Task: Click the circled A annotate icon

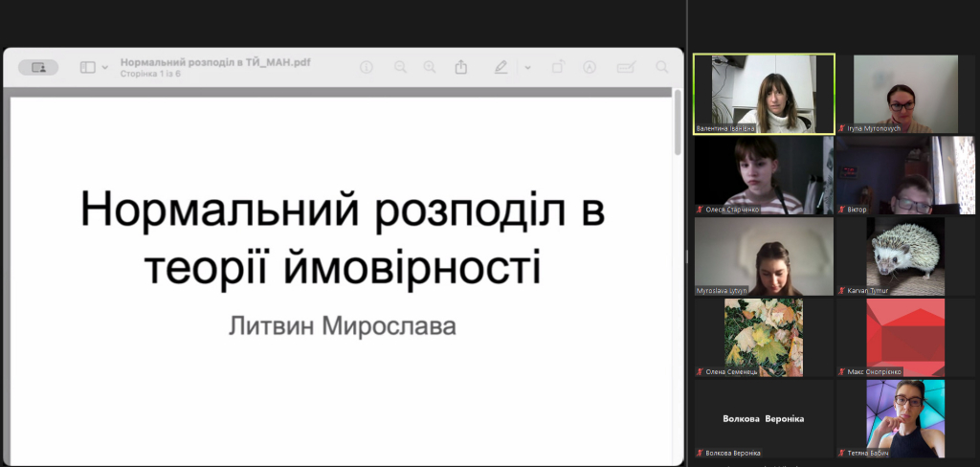Action: point(590,68)
